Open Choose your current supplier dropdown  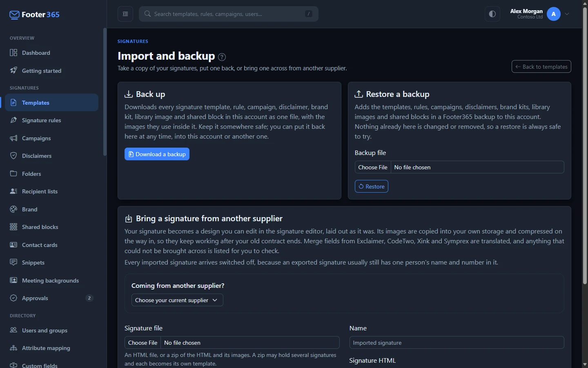(x=177, y=300)
